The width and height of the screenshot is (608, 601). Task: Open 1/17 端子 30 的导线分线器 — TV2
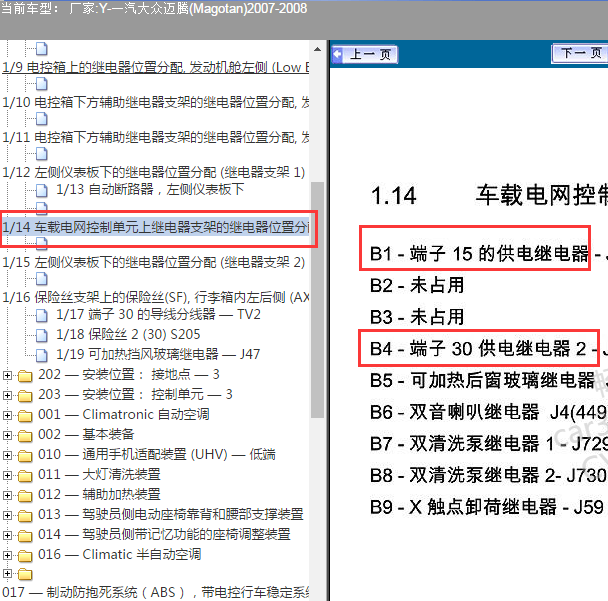tap(158, 314)
